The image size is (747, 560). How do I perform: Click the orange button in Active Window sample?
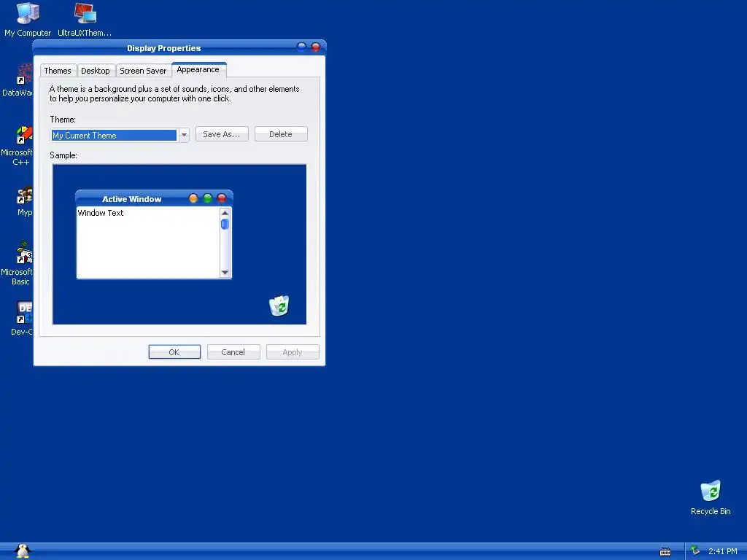(x=193, y=198)
